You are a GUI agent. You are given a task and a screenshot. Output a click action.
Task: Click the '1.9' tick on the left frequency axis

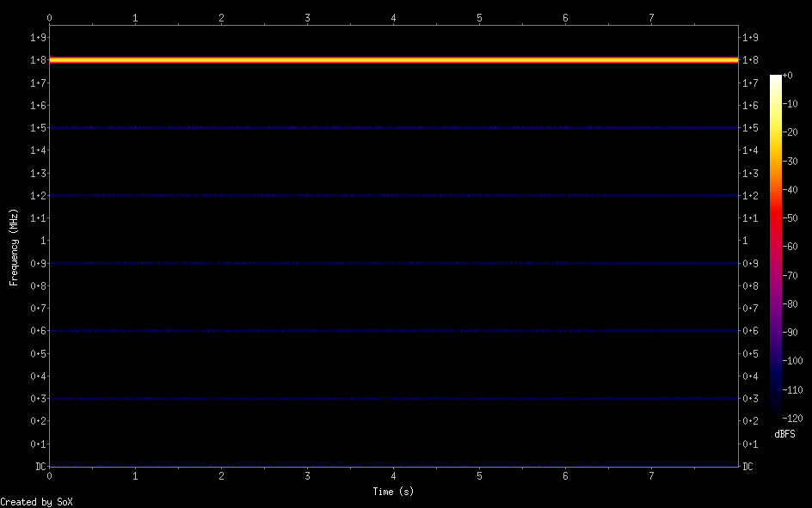39,37
